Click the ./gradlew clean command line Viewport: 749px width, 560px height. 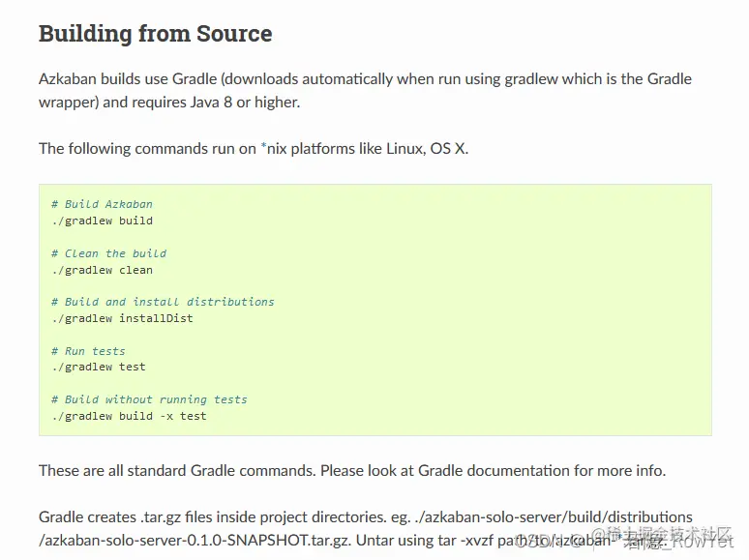click(x=103, y=270)
